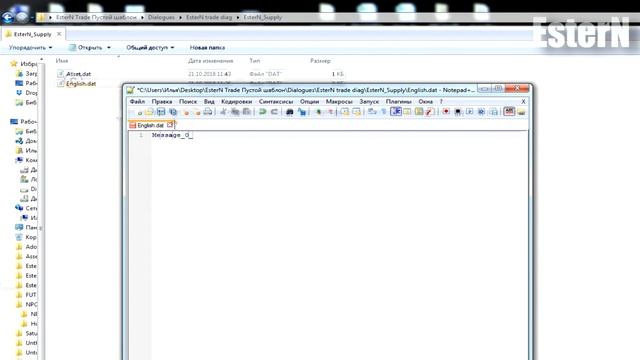Save the document using the toolbar Save icon
Image resolution: width=640 pixels, height=360 pixels.
161,111
